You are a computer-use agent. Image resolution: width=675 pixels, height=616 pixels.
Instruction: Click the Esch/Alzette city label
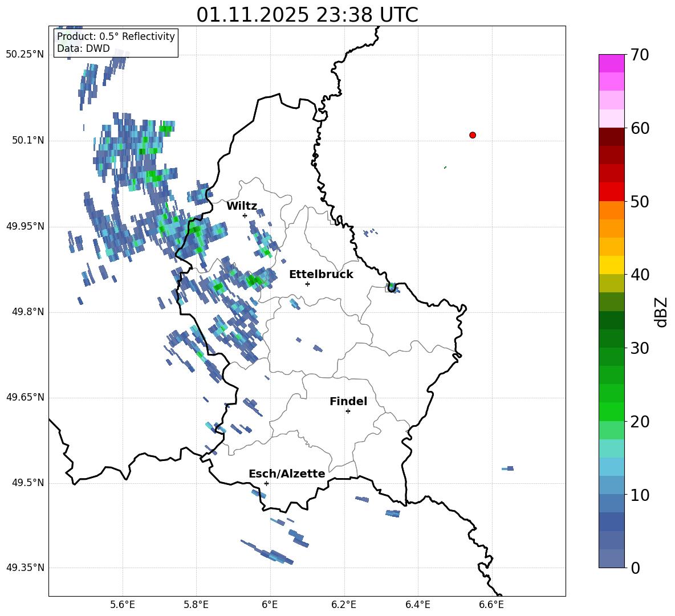(x=287, y=474)
